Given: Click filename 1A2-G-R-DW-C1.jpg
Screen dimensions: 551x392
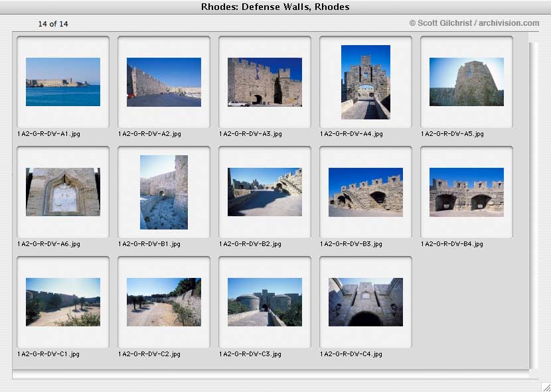Looking at the screenshot, I should click(48, 354).
